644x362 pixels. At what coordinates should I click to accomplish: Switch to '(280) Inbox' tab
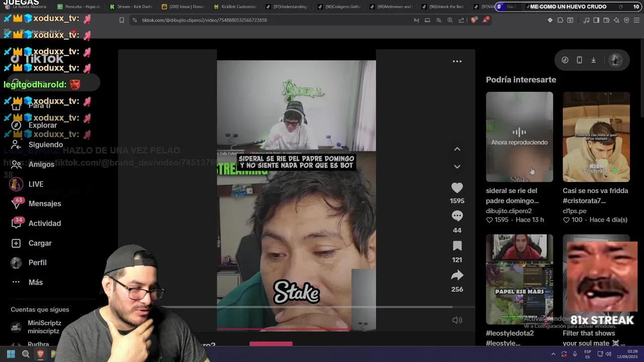pos(183,7)
